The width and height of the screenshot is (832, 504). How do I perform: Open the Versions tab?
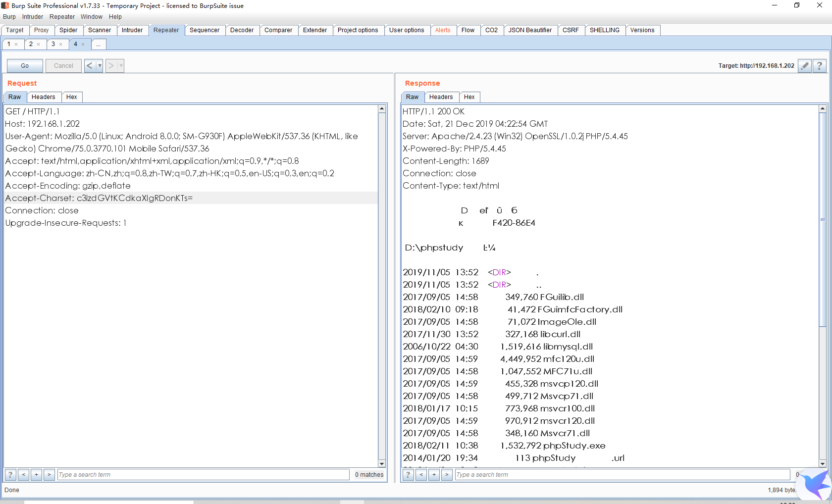click(x=642, y=30)
